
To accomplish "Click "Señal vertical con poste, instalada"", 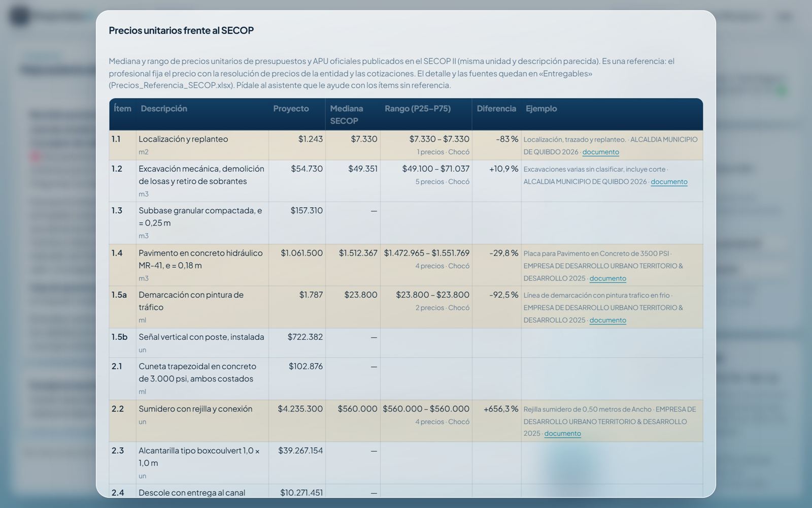I will pyautogui.click(x=201, y=337).
